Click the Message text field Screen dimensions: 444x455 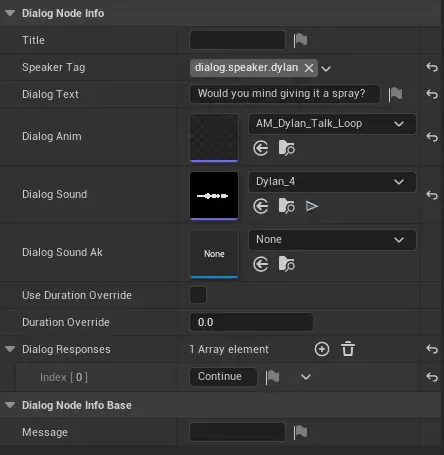click(237, 432)
